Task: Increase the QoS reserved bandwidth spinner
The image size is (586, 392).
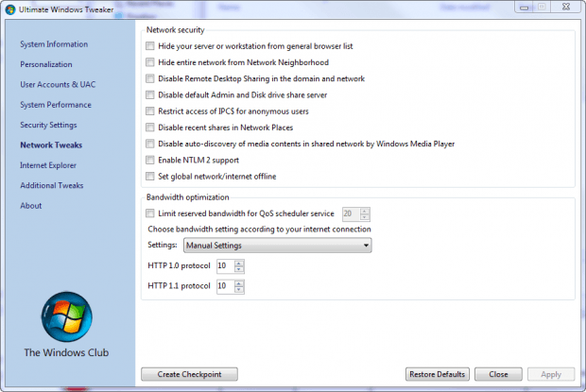Action: (x=365, y=212)
